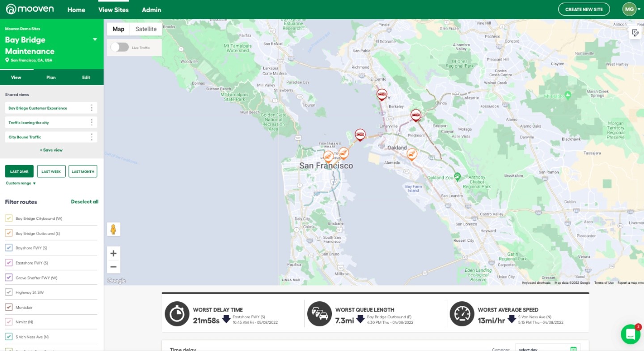Open dropdown arrow next to MG avatar
Viewport: 644px width, 351px height.
pyautogui.click(x=639, y=9)
